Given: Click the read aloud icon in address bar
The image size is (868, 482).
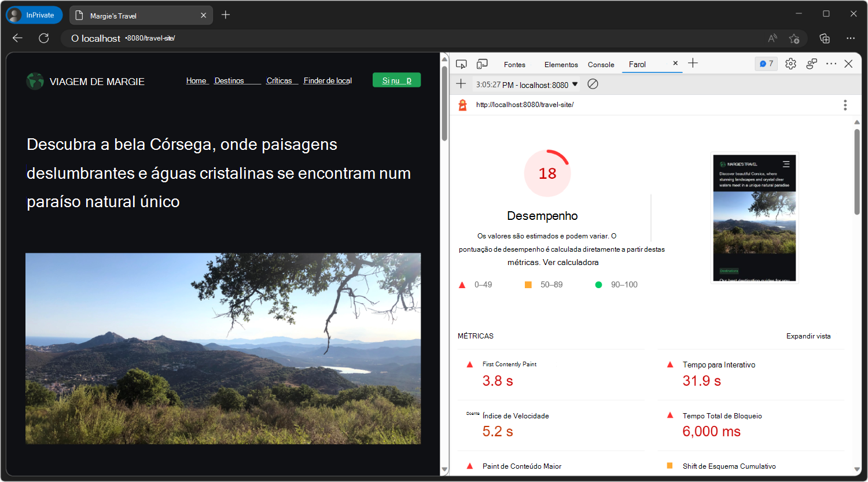Looking at the screenshot, I should (772, 38).
